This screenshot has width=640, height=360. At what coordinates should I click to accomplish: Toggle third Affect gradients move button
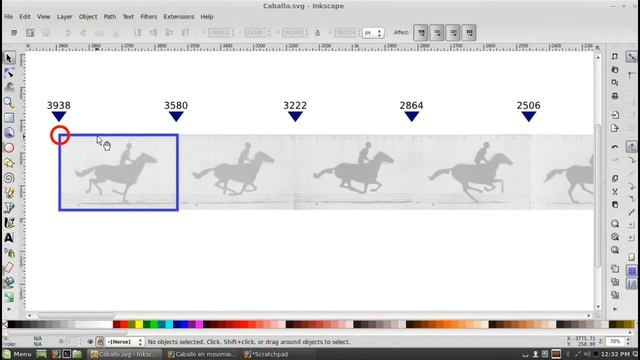[453, 33]
